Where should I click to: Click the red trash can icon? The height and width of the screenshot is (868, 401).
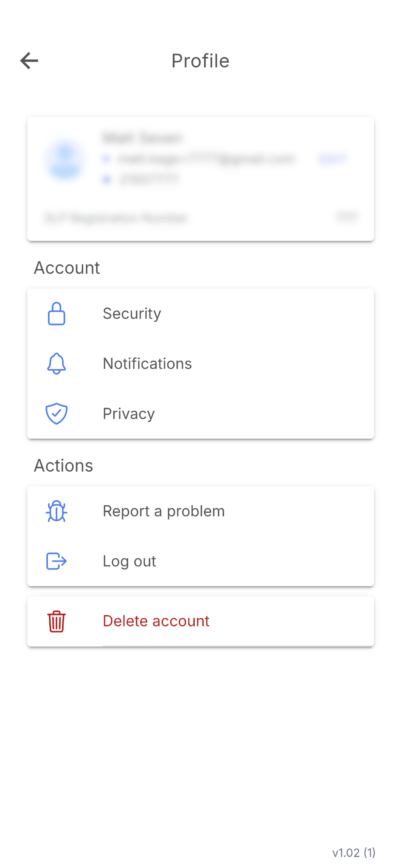56,621
